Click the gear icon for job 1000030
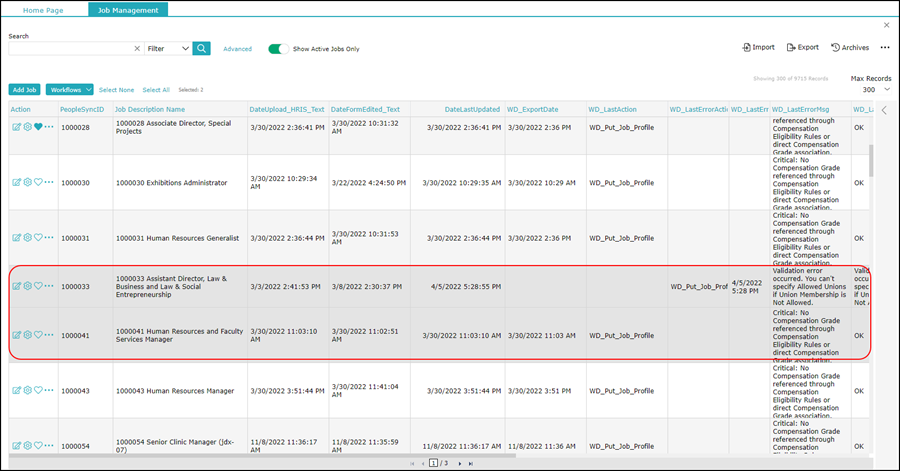Screen dimensions: 900x471 28,182
